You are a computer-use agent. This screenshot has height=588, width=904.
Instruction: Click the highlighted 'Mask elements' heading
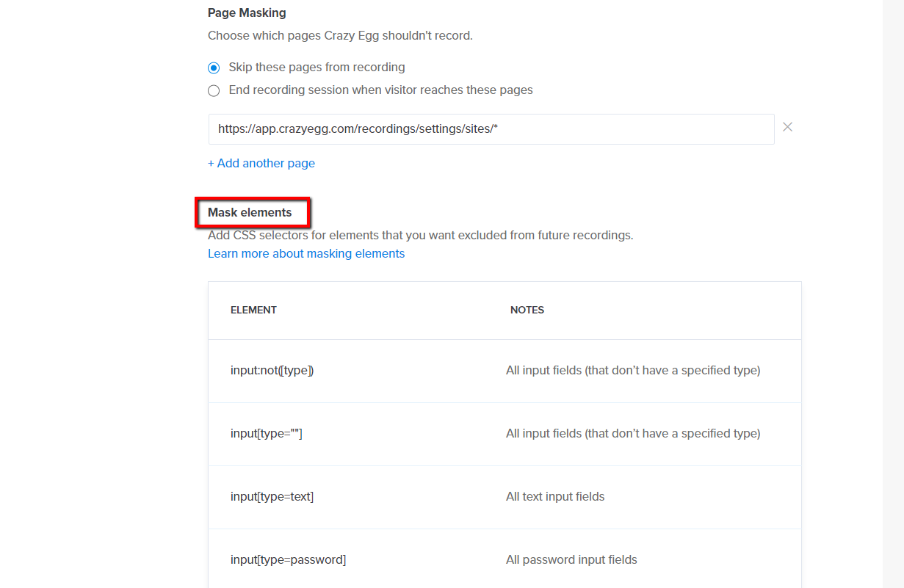[x=250, y=212]
